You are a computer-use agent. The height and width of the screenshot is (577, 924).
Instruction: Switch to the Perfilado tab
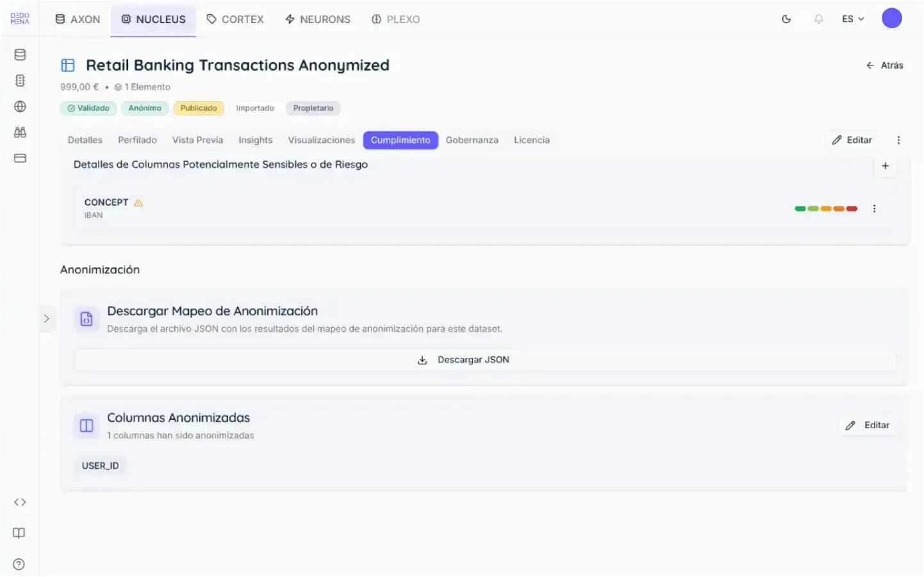(137, 140)
